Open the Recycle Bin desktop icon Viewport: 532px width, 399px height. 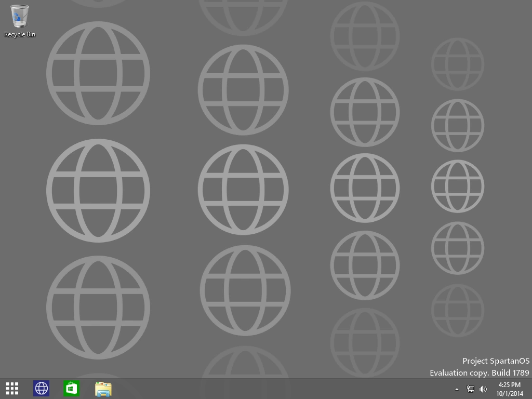[19, 20]
